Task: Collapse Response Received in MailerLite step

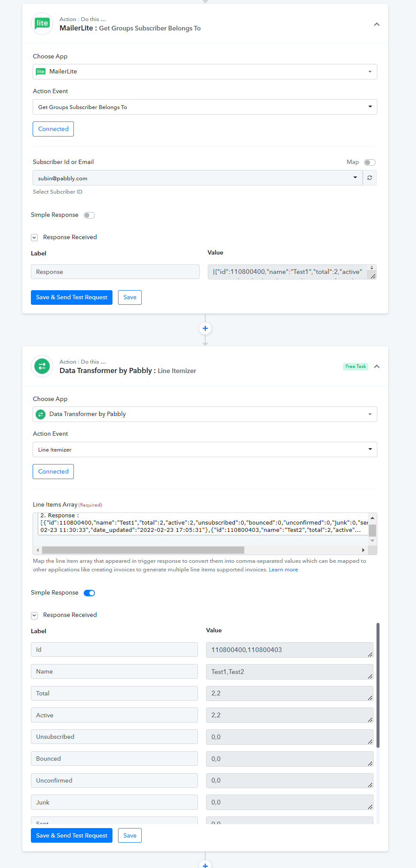Action: (34, 237)
